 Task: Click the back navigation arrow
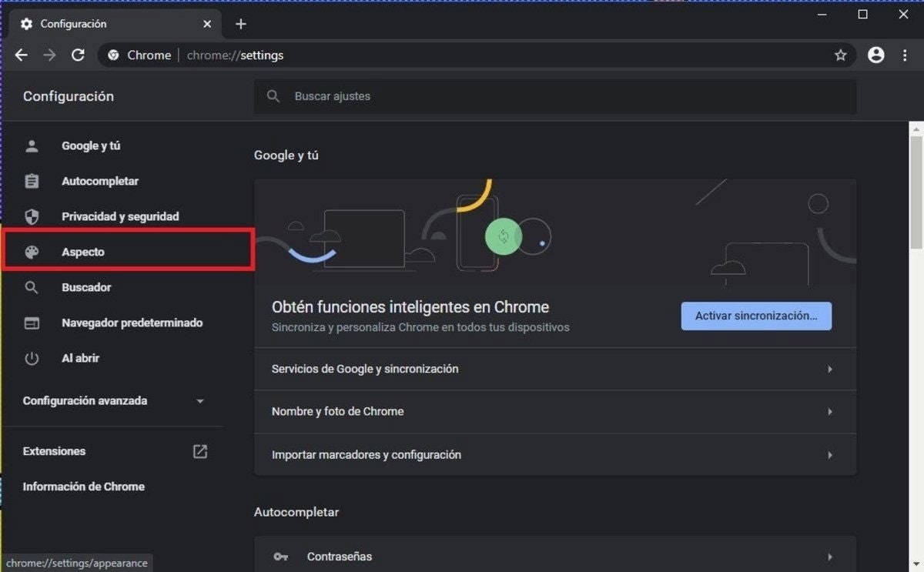pos(22,55)
